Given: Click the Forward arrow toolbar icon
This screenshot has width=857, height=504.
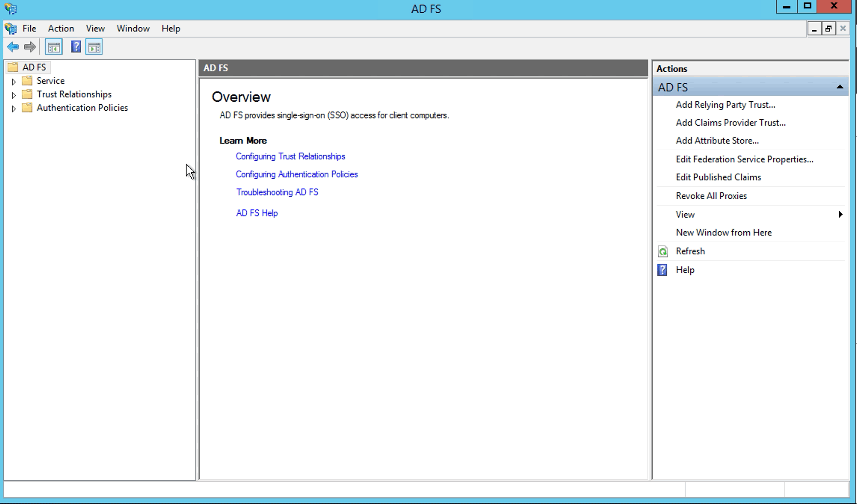Looking at the screenshot, I should [x=30, y=47].
